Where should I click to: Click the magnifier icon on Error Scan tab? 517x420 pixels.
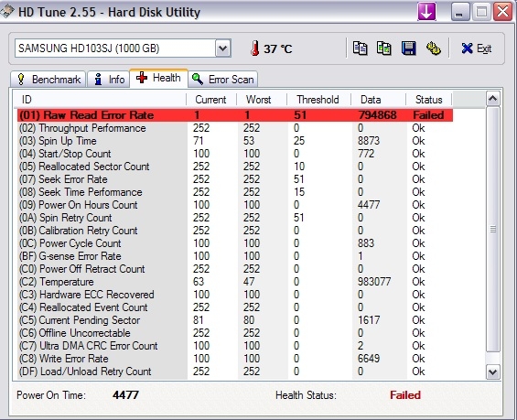pos(198,79)
